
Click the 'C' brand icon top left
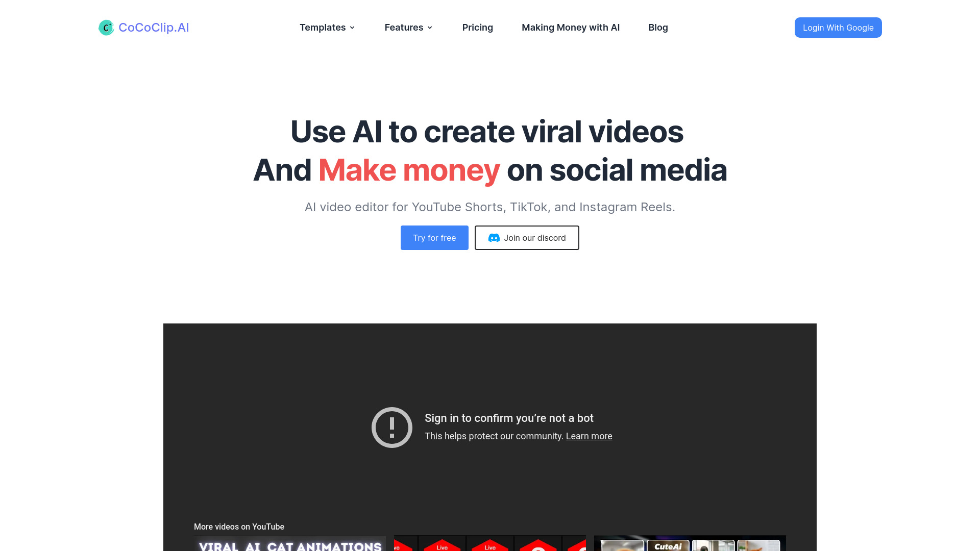point(106,28)
